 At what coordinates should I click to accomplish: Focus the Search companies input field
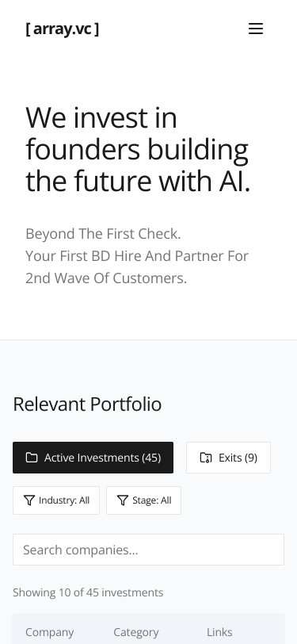[x=149, y=550]
